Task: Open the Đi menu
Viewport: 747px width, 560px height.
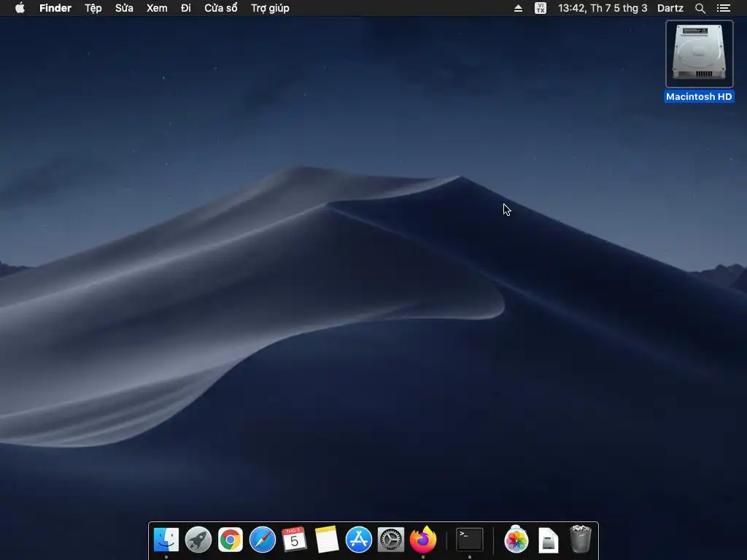Action: point(186,8)
